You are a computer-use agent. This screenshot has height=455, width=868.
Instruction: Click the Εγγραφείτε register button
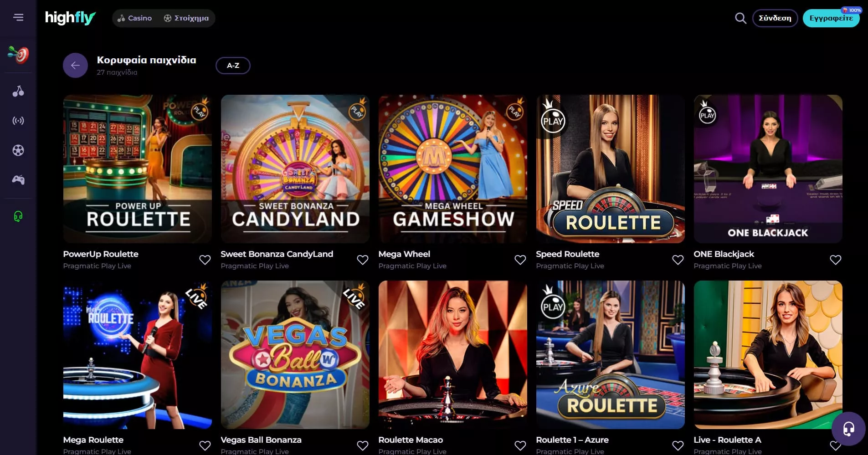(831, 18)
